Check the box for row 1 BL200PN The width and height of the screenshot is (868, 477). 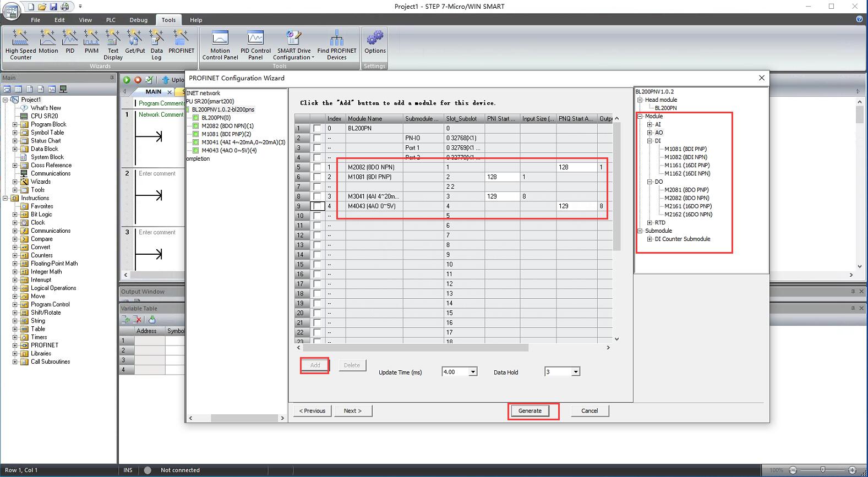tap(317, 128)
